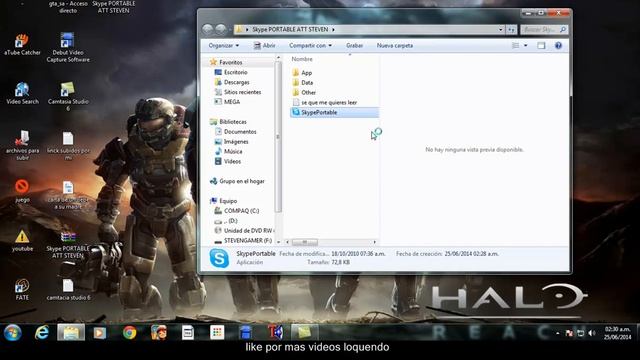
Task: Select MEGA in the navigation pane
Action: pos(231,102)
